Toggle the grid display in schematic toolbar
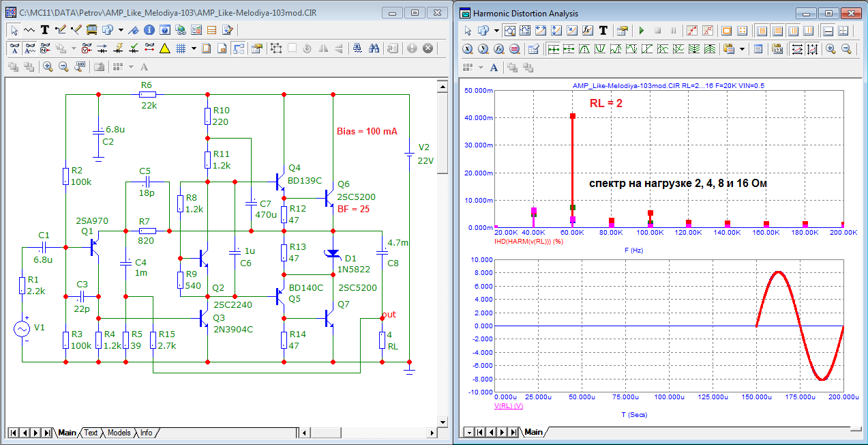Image resolution: width=868 pixels, height=445 pixels. [x=181, y=48]
